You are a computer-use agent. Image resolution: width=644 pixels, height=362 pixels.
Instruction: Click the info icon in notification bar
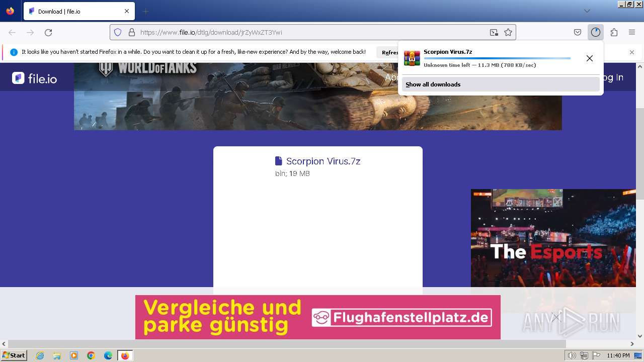pos(14,52)
